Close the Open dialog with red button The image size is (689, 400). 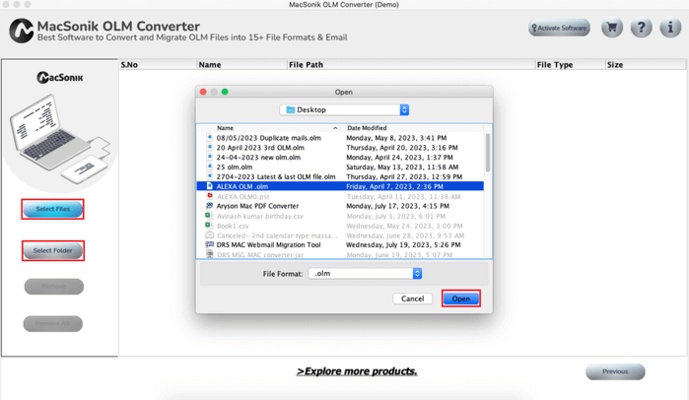203,92
